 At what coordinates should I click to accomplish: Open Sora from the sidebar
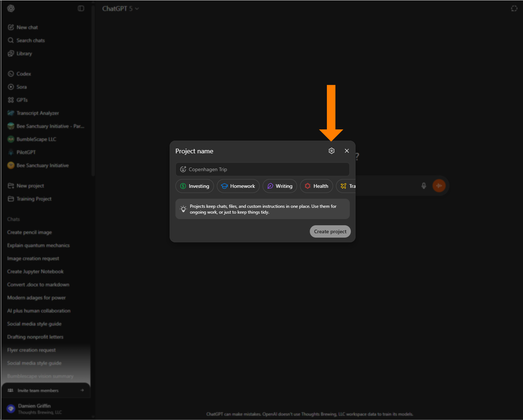pos(22,86)
